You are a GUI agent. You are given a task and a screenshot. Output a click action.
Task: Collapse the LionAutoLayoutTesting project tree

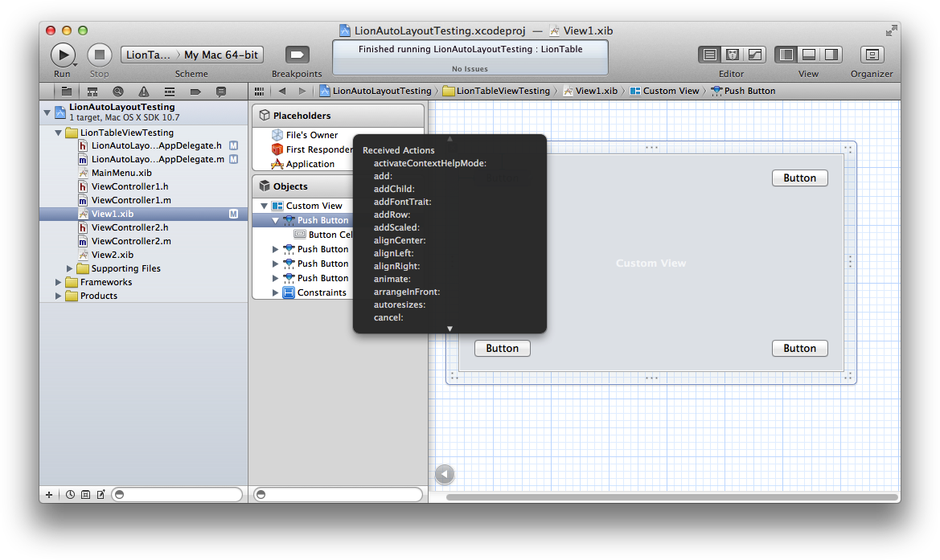[47, 112]
